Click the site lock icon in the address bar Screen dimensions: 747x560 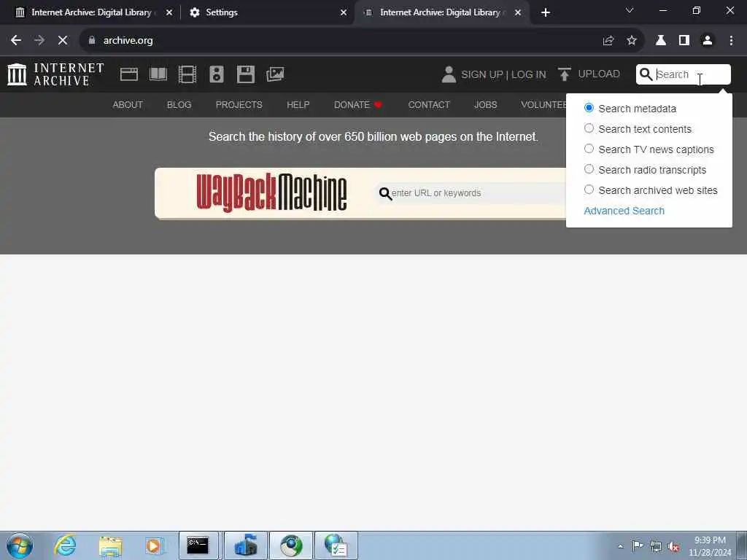[x=91, y=41]
